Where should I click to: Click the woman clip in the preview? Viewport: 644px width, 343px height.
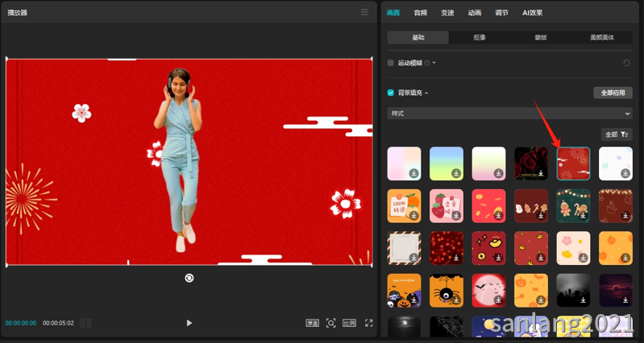click(x=178, y=160)
